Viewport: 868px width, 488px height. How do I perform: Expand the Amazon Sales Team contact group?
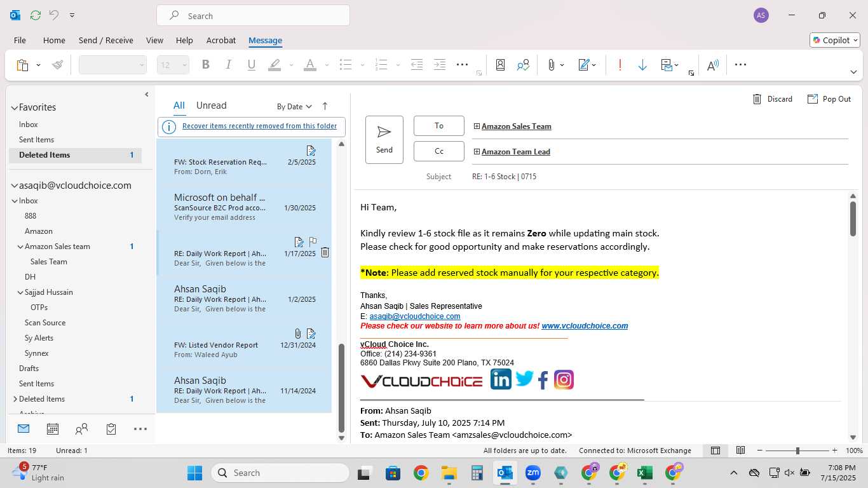point(477,126)
